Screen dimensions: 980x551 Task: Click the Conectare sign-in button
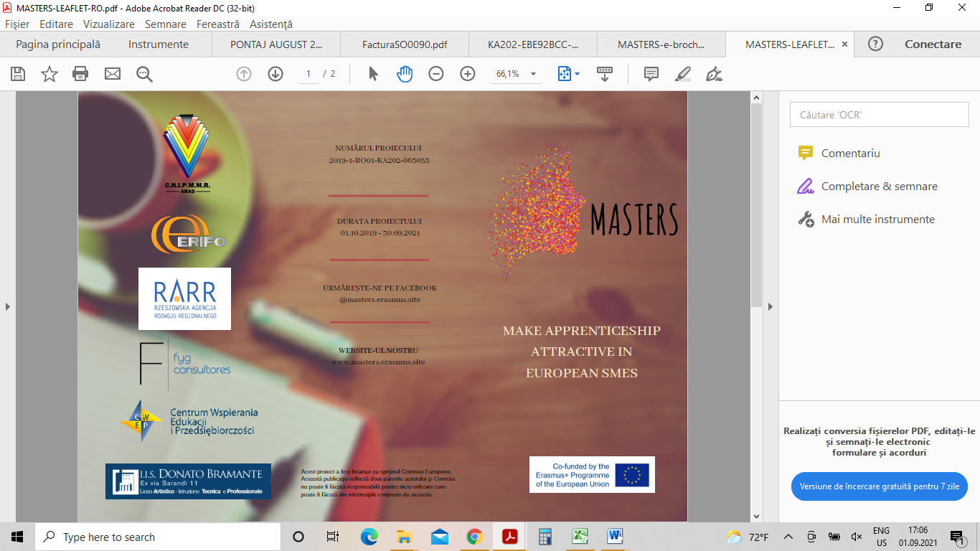pyautogui.click(x=933, y=44)
